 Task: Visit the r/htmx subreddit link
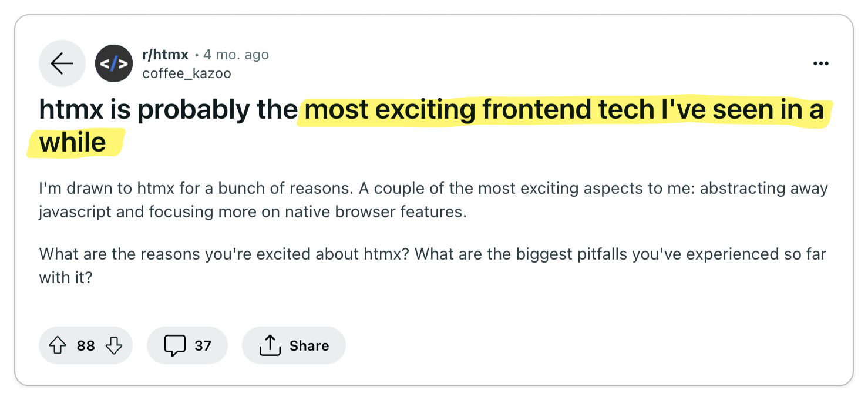click(x=165, y=55)
